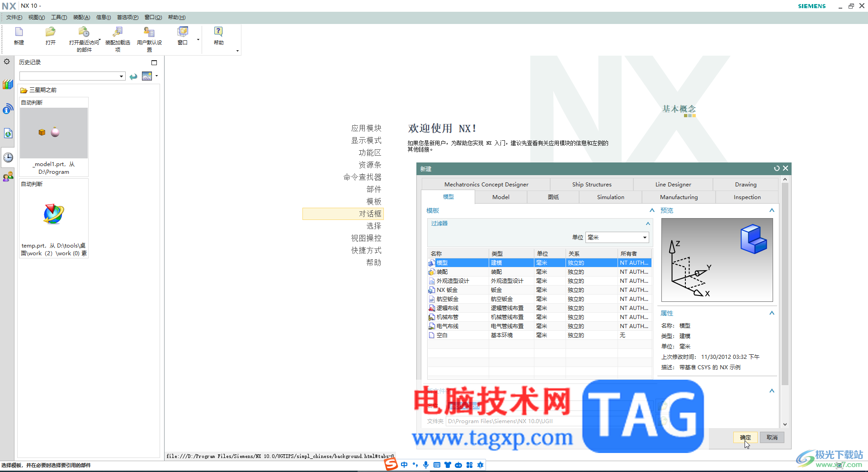
Task: Open the roles sidebar icon
Action: [x=8, y=177]
